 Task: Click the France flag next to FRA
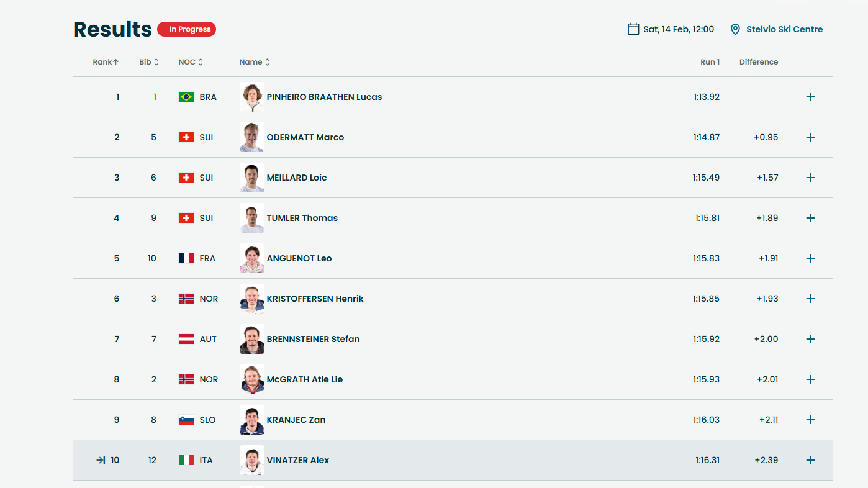(186, 258)
